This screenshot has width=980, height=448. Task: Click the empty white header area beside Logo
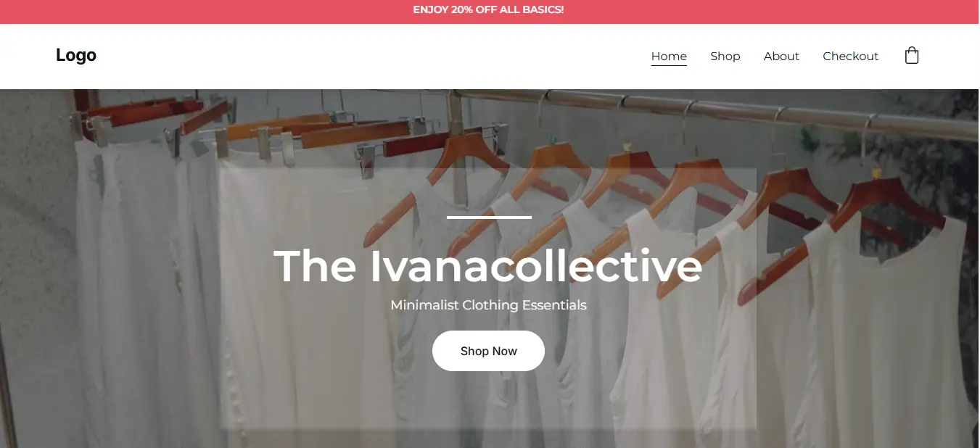coord(363,56)
